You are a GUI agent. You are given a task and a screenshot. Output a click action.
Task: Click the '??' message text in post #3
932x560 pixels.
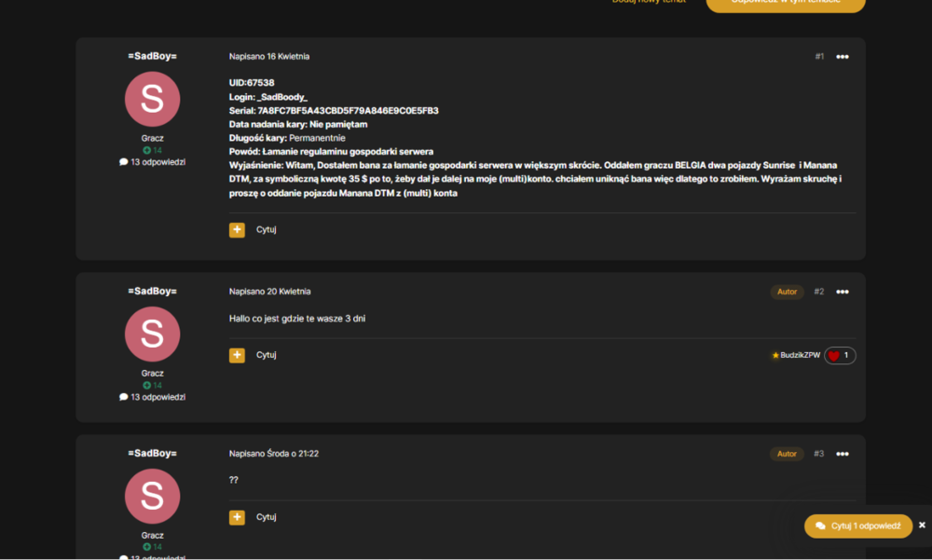(x=234, y=480)
